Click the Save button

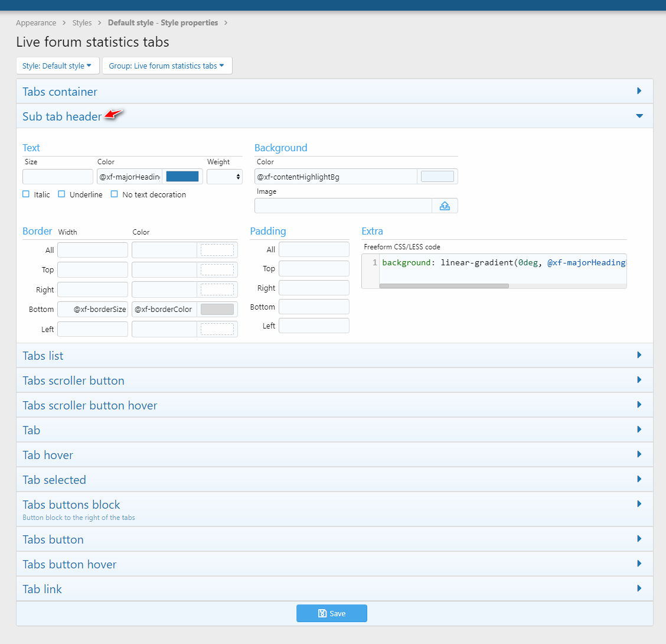(331, 613)
